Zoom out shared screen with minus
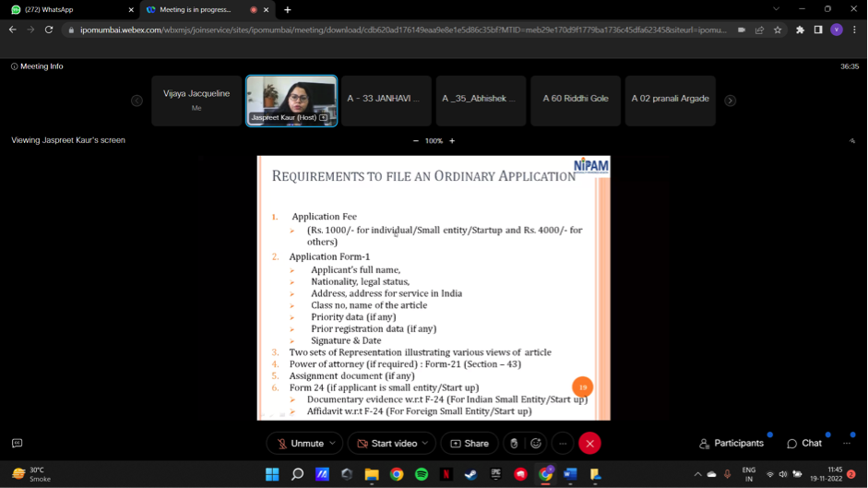 [x=416, y=141]
